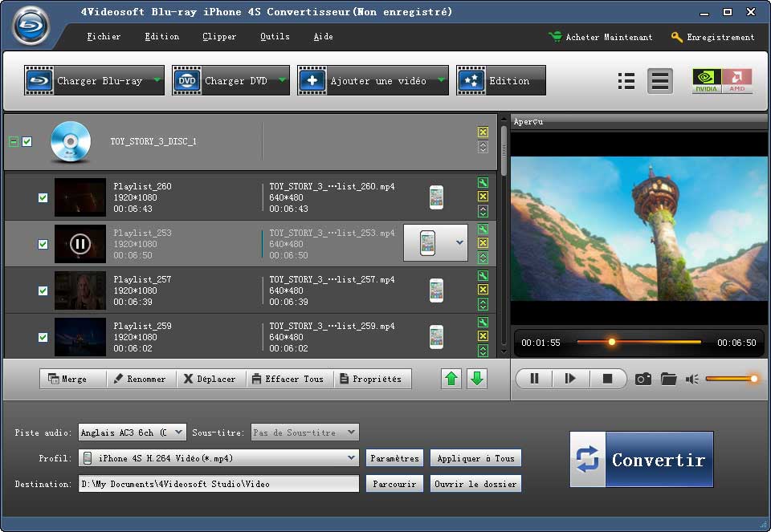Viewport: 771px width, 532px height.
Task: Remove TOY_STORY_3_DISC_1 with the yellow X icon
Action: click(x=483, y=132)
